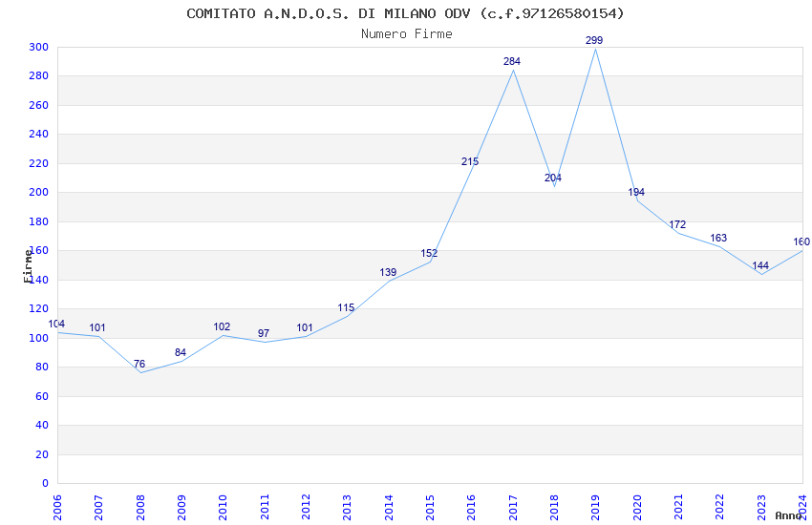Screen dimensions: 812x525
Task: Select the subtitle Numero Firme
Action: click(x=407, y=33)
